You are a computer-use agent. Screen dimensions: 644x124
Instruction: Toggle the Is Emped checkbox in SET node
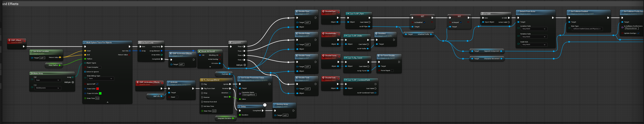461,22
